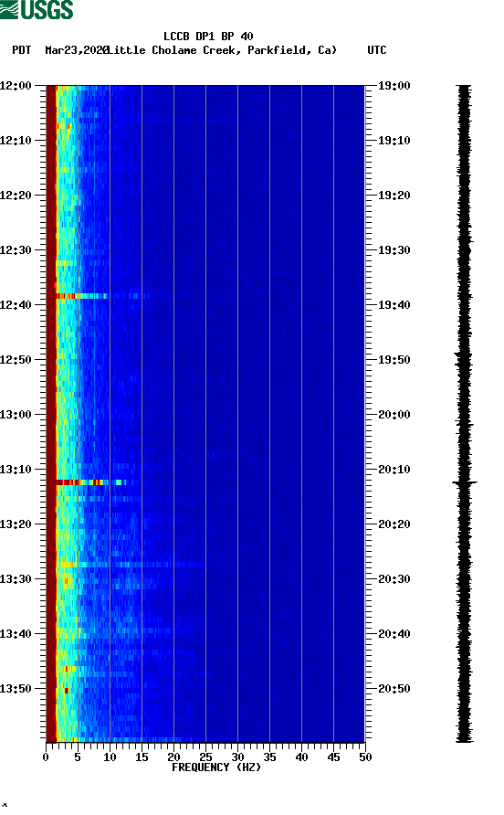Click the 20:00 UTC time label
This screenshot has height=815, width=504.
[x=394, y=415]
